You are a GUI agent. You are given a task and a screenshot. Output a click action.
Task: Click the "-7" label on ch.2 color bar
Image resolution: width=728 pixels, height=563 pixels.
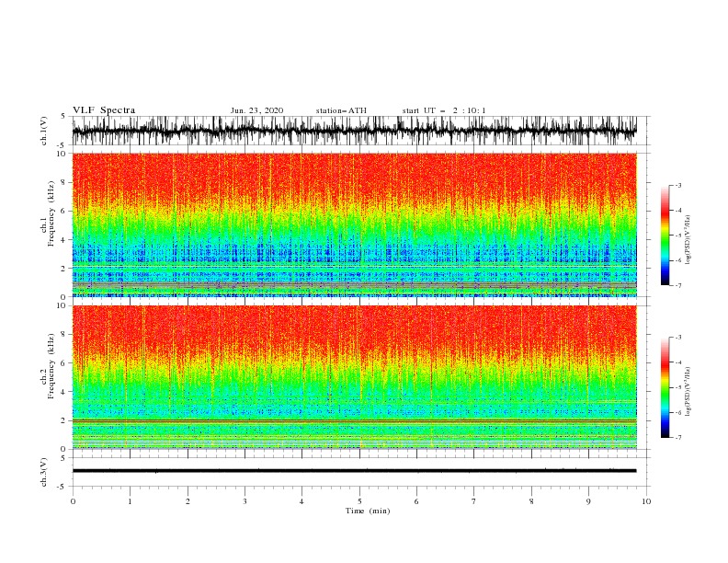tap(677, 438)
